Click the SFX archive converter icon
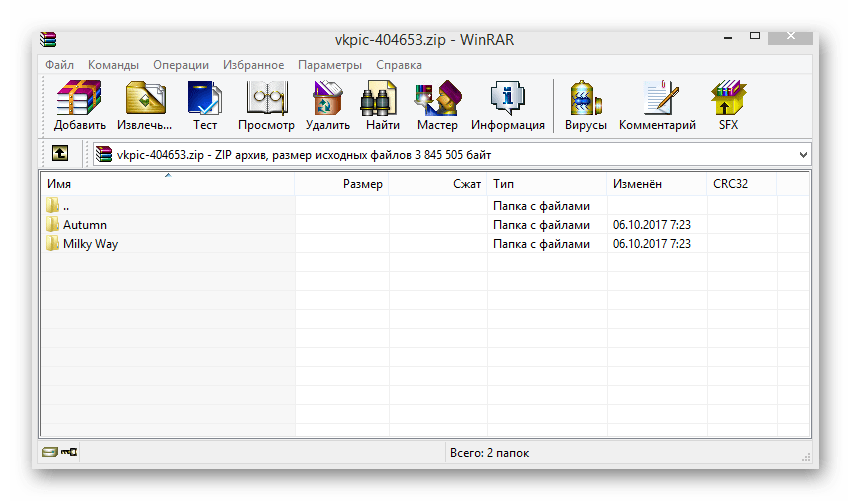The width and height of the screenshot is (851, 501). pyautogui.click(x=728, y=106)
